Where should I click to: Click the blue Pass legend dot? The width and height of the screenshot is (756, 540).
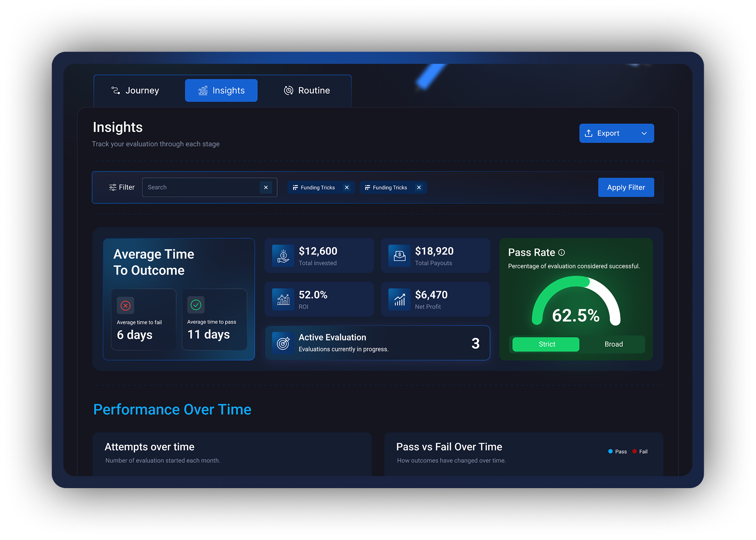click(x=610, y=451)
